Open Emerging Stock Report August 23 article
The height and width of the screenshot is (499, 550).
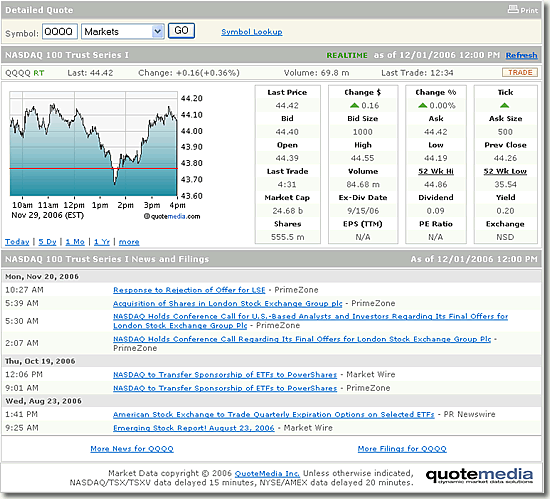point(194,428)
